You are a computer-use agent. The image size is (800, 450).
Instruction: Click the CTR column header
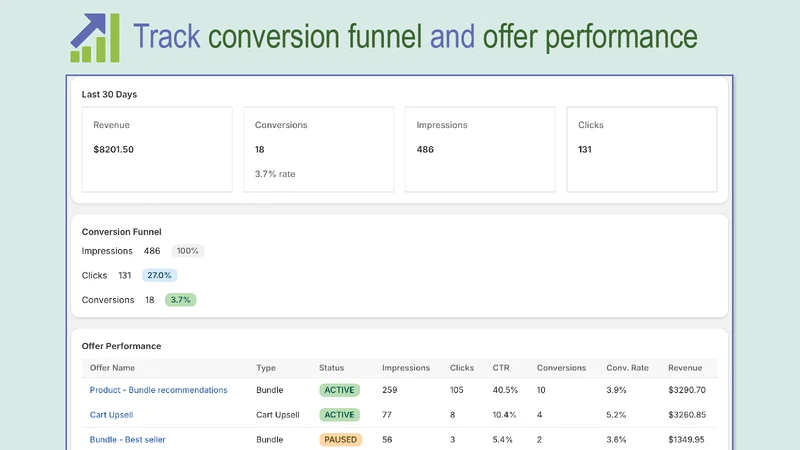coord(501,368)
